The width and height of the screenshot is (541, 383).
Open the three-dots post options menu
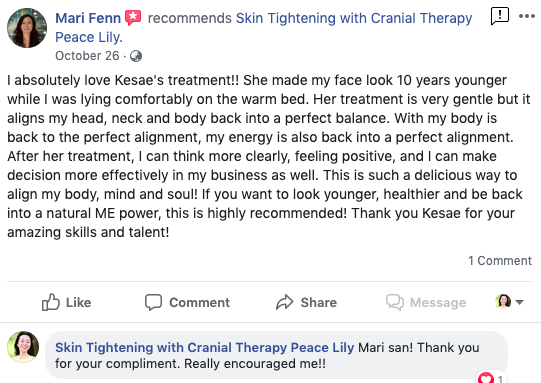527,16
